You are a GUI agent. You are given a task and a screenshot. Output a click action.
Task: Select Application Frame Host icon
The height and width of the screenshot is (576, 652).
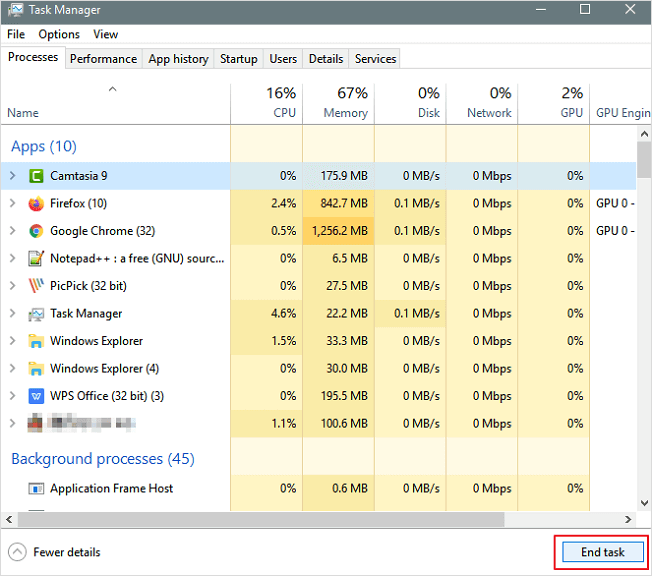pyautogui.click(x=36, y=489)
